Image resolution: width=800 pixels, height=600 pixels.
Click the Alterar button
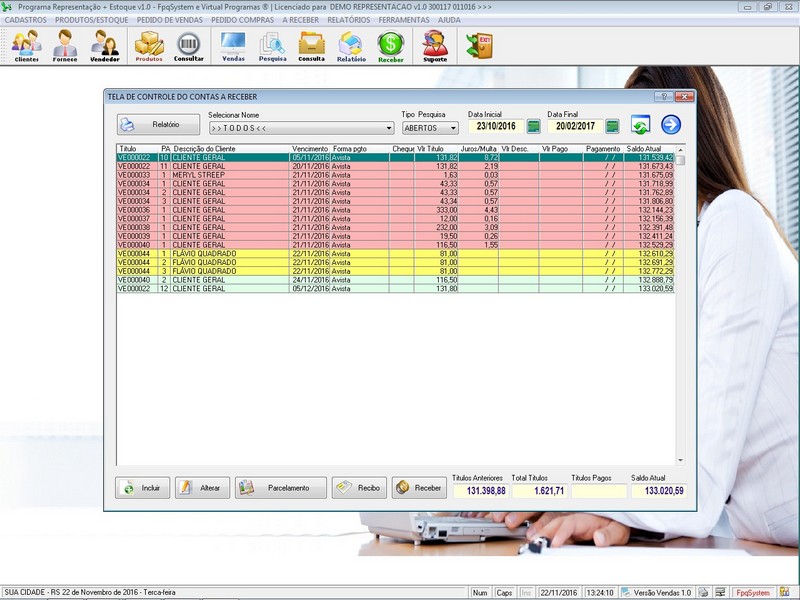(203, 488)
